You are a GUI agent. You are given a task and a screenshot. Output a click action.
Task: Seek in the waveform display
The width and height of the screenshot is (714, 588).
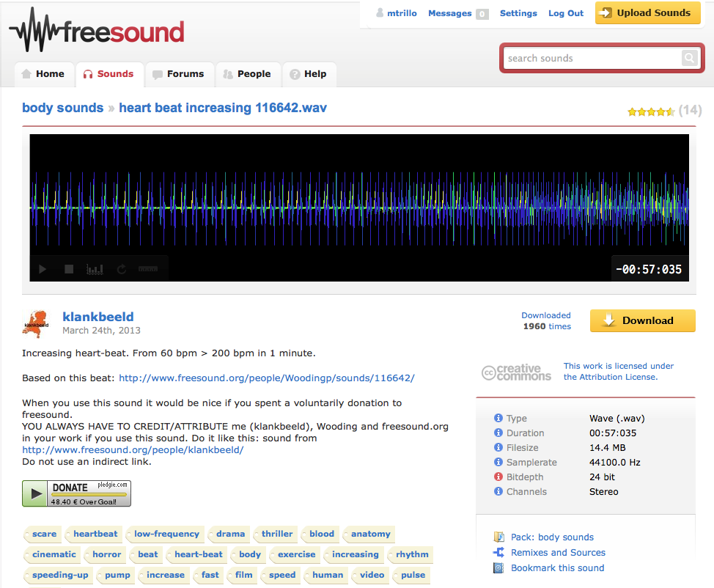click(x=359, y=207)
